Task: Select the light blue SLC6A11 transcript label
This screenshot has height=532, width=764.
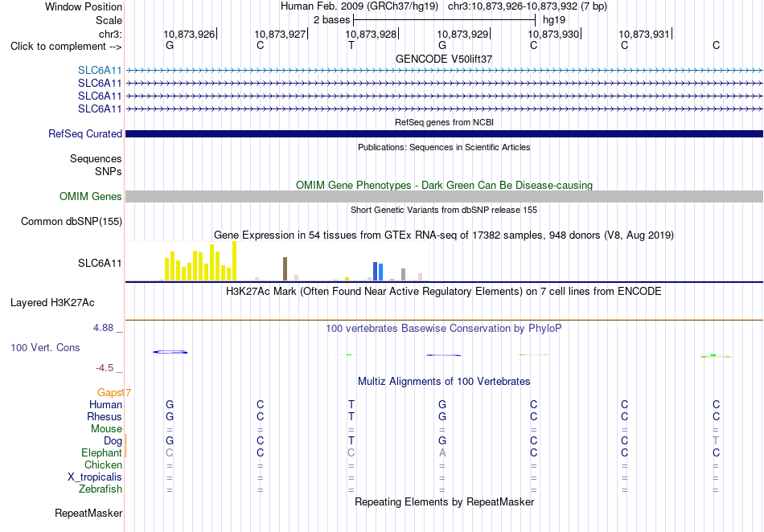Action: [100, 71]
